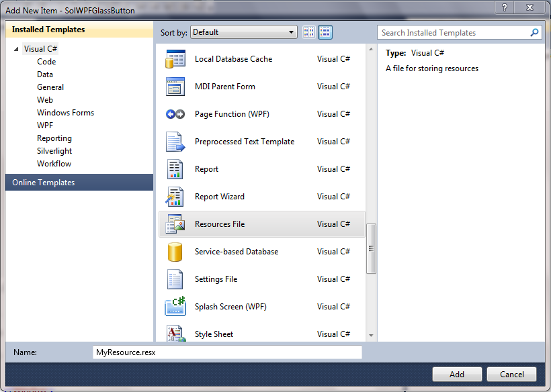The height and width of the screenshot is (392, 551).
Task: Click the search magnifier icon
Action: coord(534,33)
